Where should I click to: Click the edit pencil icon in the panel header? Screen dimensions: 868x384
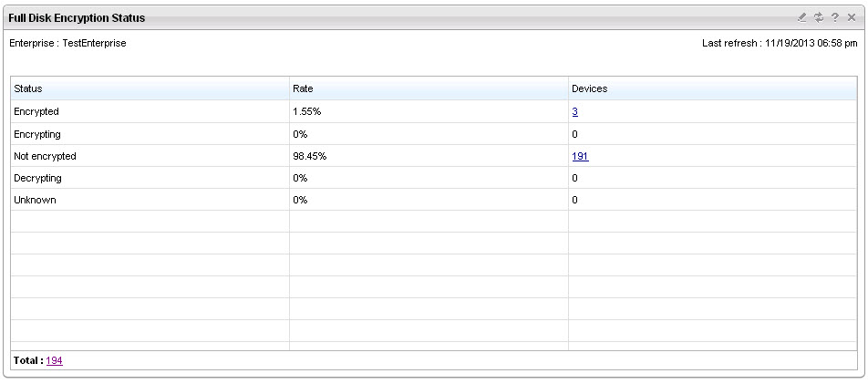coord(802,17)
